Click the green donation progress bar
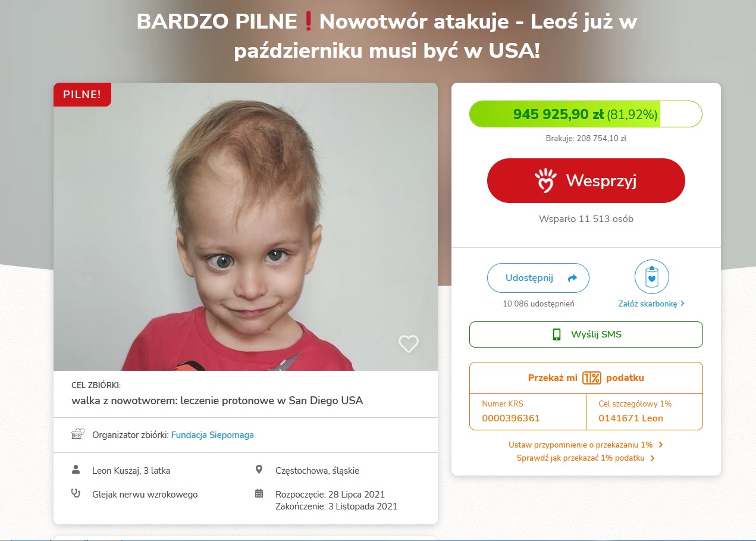The height and width of the screenshot is (541, 756). tap(586, 114)
